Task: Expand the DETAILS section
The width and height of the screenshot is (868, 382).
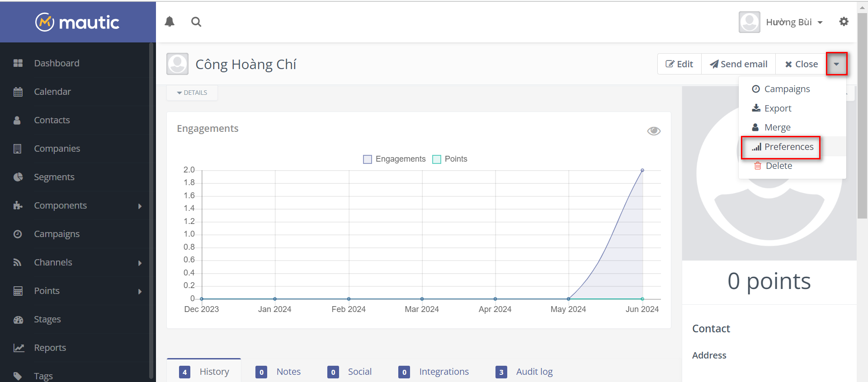Action: pyautogui.click(x=192, y=93)
